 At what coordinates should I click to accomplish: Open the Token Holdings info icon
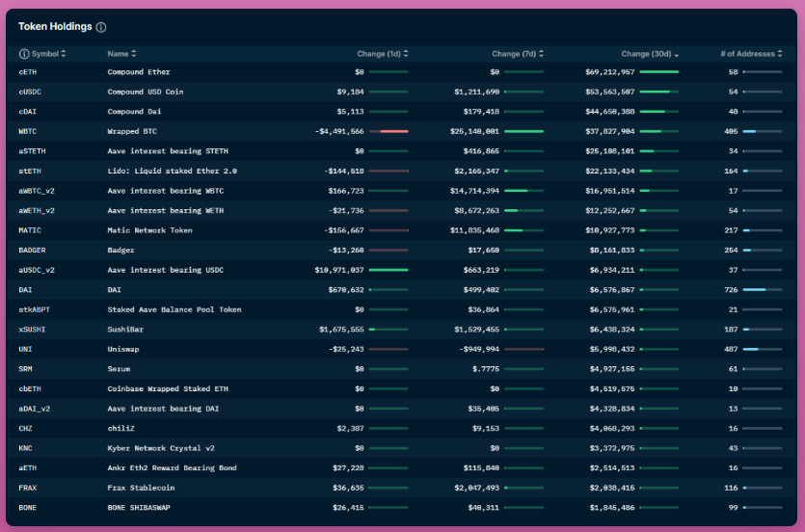101,27
